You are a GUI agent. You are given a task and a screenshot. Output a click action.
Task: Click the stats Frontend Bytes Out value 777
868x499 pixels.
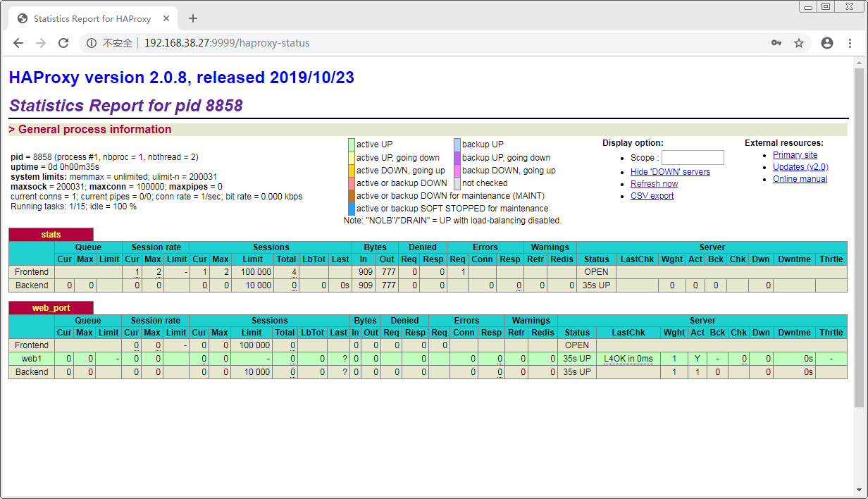387,272
